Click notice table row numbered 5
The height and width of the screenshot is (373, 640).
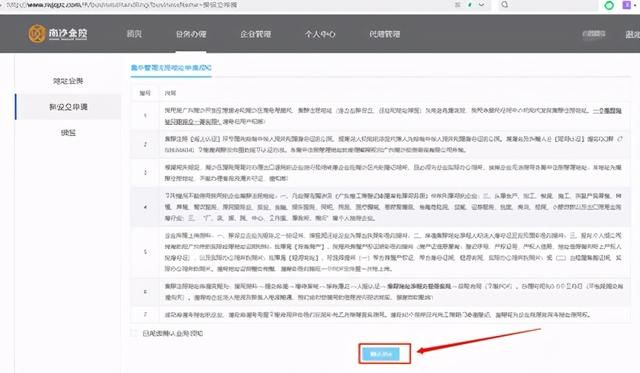pos(380,252)
